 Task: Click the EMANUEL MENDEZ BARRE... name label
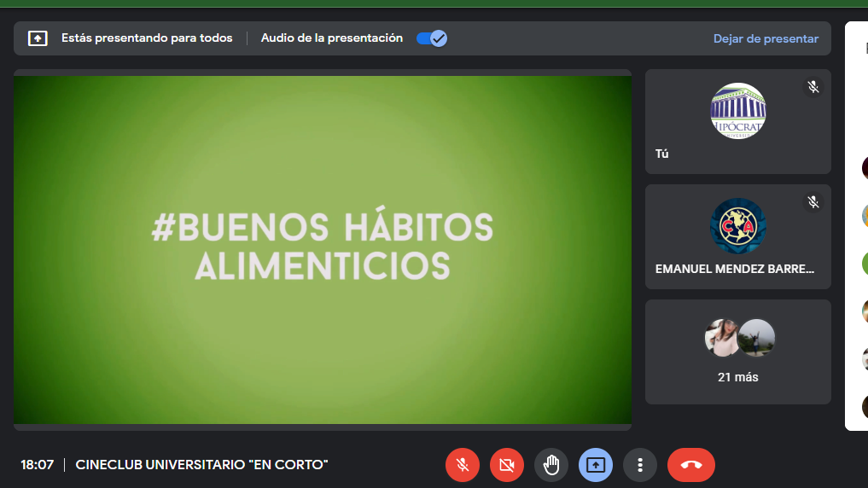[x=735, y=269]
